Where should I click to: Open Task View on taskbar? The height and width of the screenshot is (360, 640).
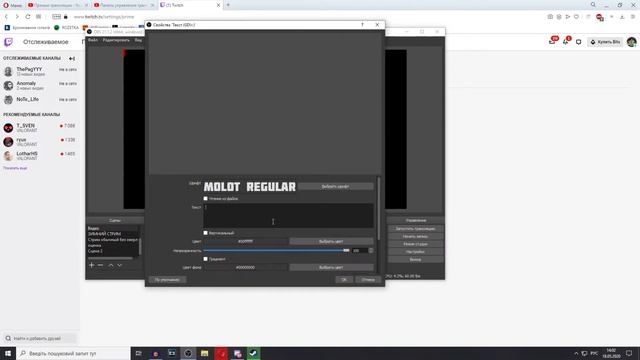click(x=138, y=353)
